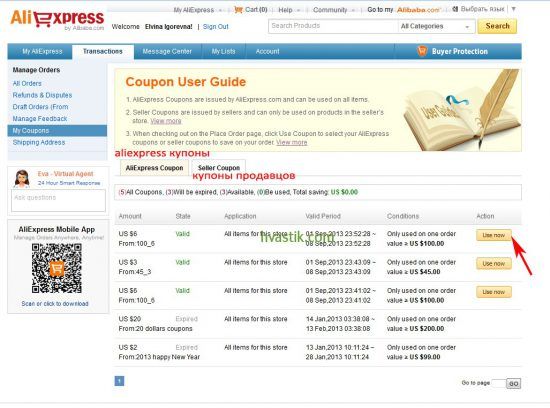The height and width of the screenshot is (408, 550).
Task: Click Scan or click to download link
Action: 55,303
